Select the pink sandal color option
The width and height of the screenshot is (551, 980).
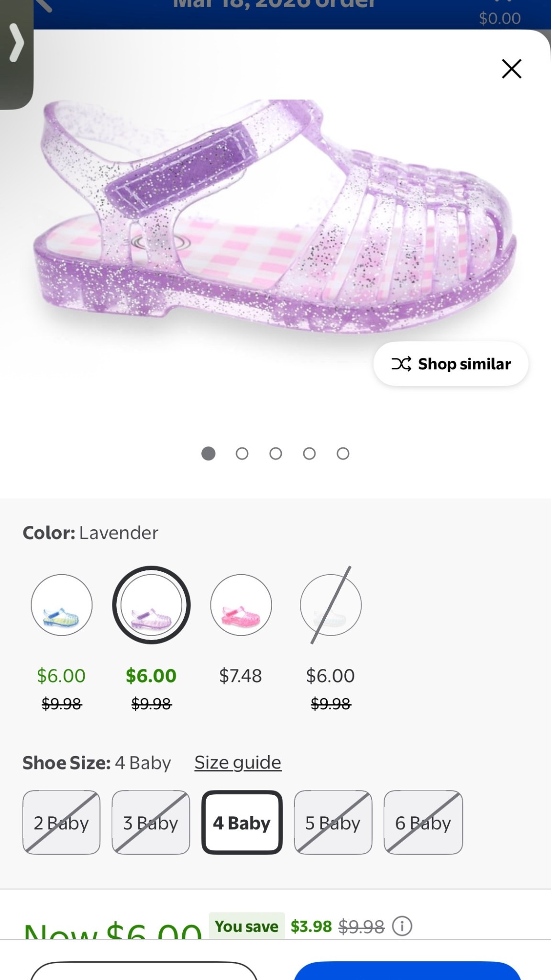tap(241, 605)
